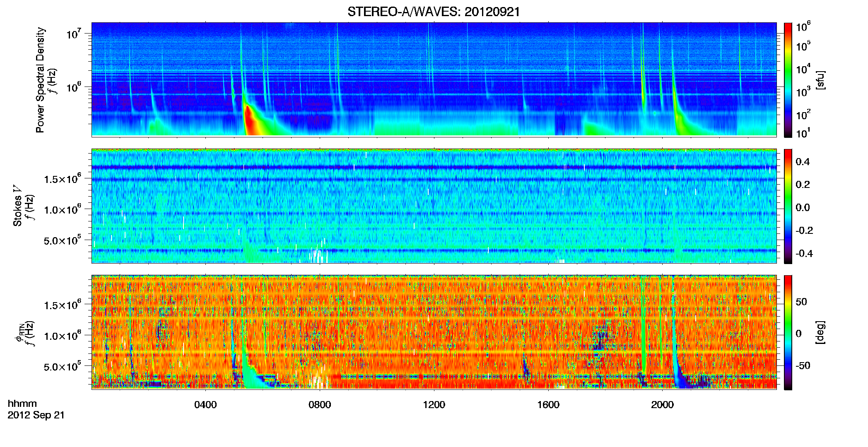This screenshot has width=868, height=447.
Task: Select the [deg] units label
Action: [x=820, y=332]
